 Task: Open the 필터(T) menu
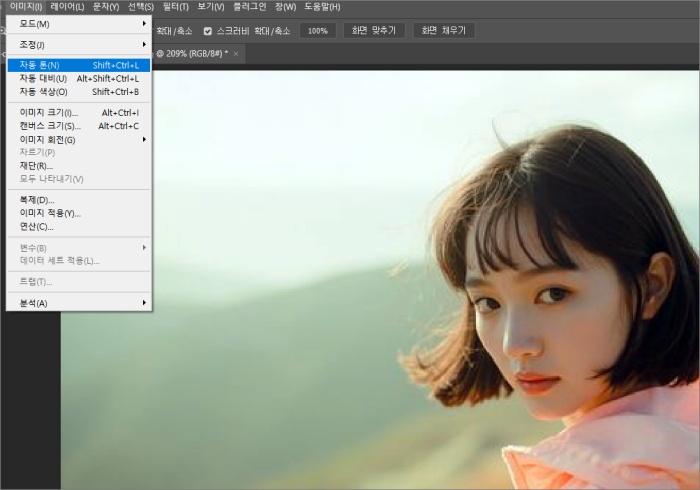pos(175,7)
